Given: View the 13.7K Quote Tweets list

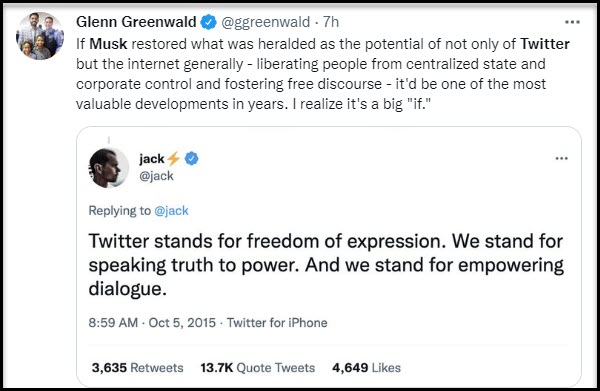Looking at the screenshot, I should pos(258,368).
